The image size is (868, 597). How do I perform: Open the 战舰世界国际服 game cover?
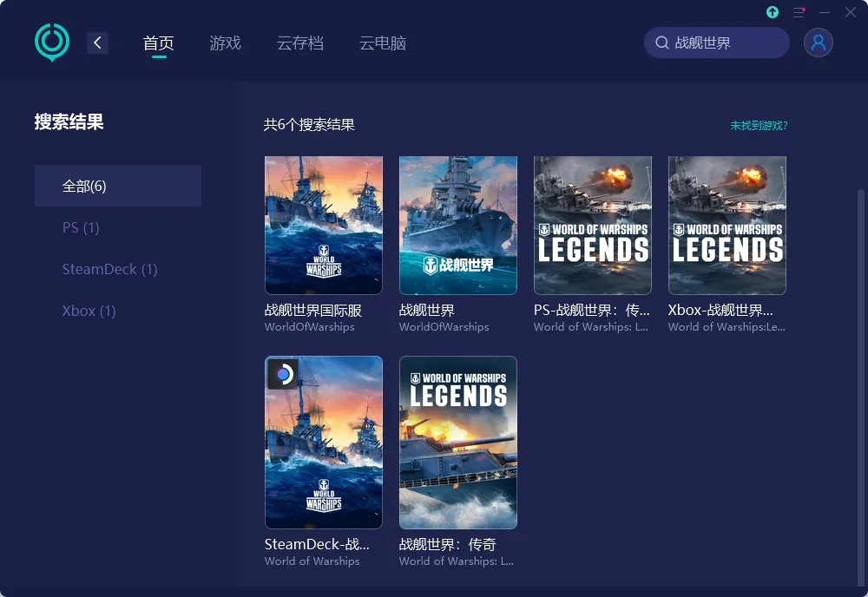coord(323,224)
